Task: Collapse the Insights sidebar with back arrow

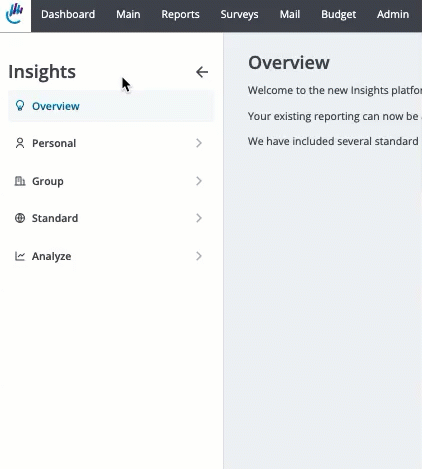Action: 202,72
